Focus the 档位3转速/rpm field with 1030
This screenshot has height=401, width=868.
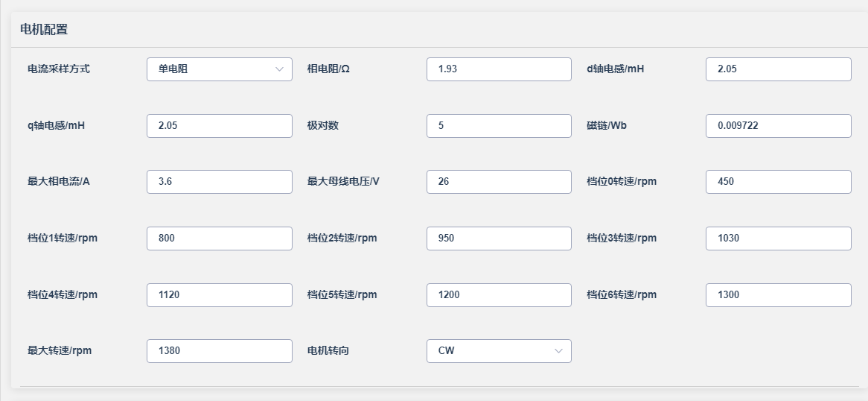pyautogui.click(x=779, y=239)
